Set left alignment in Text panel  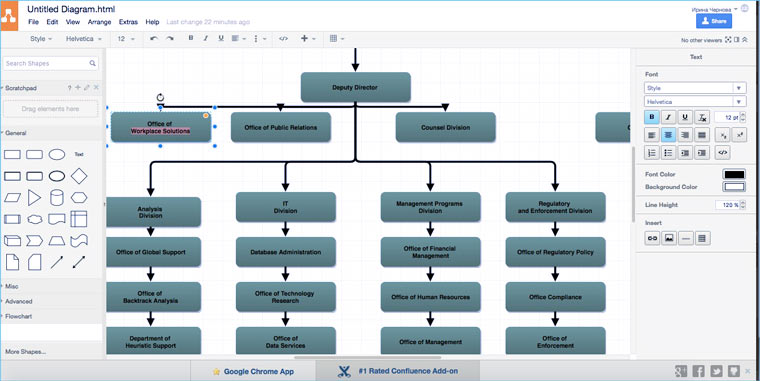click(x=652, y=135)
